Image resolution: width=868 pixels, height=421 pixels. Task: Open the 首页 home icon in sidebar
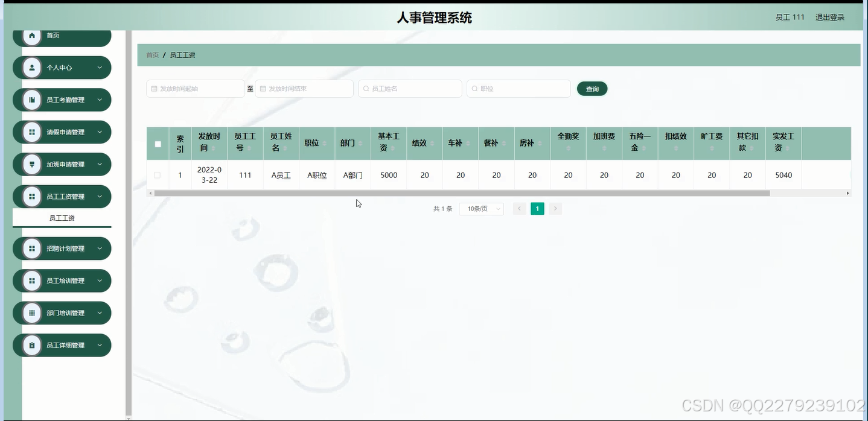pyautogui.click(x=32, y=35)
